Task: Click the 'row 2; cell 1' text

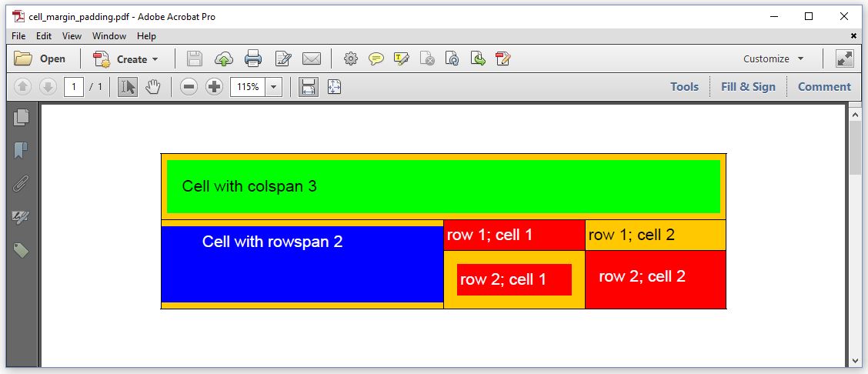Action: (x=503, y=279)
